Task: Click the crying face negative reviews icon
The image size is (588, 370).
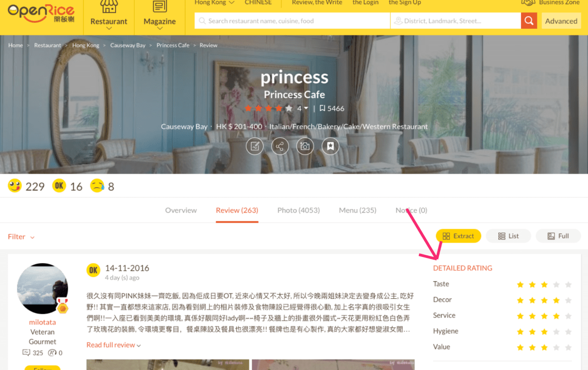Action: pyautogui.click(x=97, y=186)
